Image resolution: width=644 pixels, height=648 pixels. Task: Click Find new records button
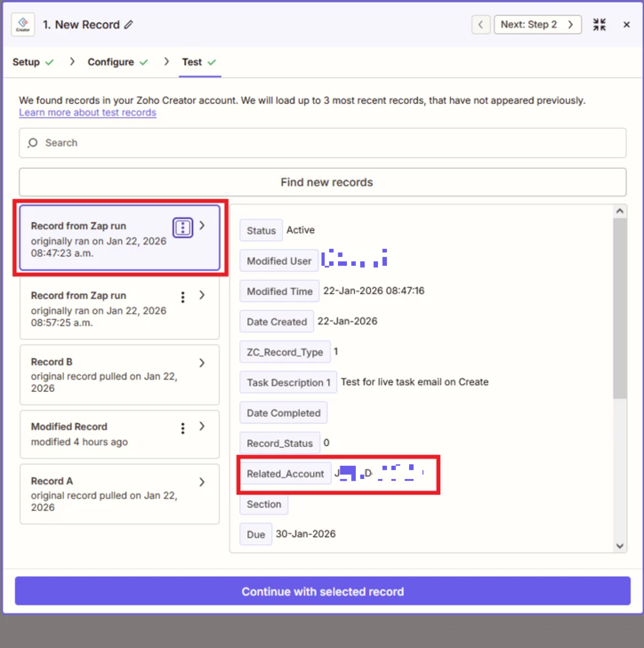326,182
